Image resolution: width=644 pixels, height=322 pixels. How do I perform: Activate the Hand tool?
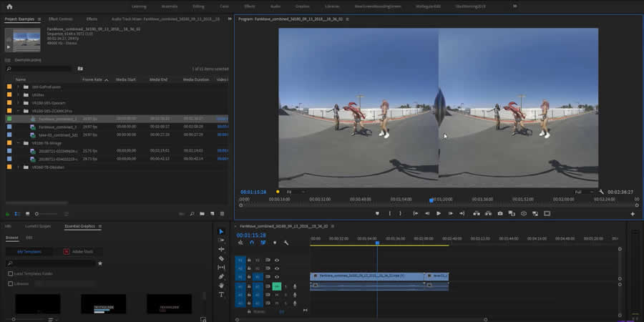[x=221, y=286]
